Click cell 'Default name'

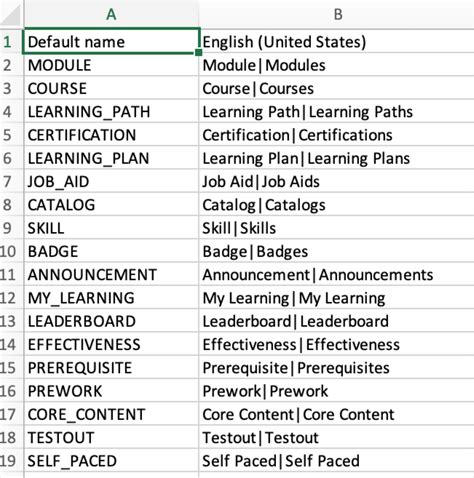coord(111,41)
